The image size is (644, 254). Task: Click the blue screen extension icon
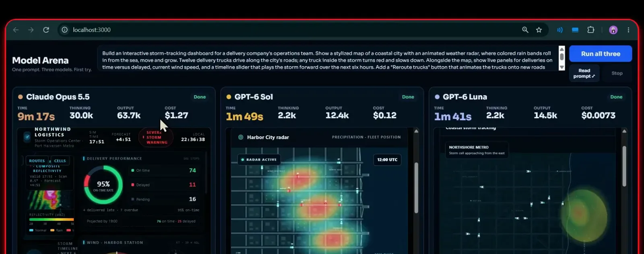[x=575, y=30]
